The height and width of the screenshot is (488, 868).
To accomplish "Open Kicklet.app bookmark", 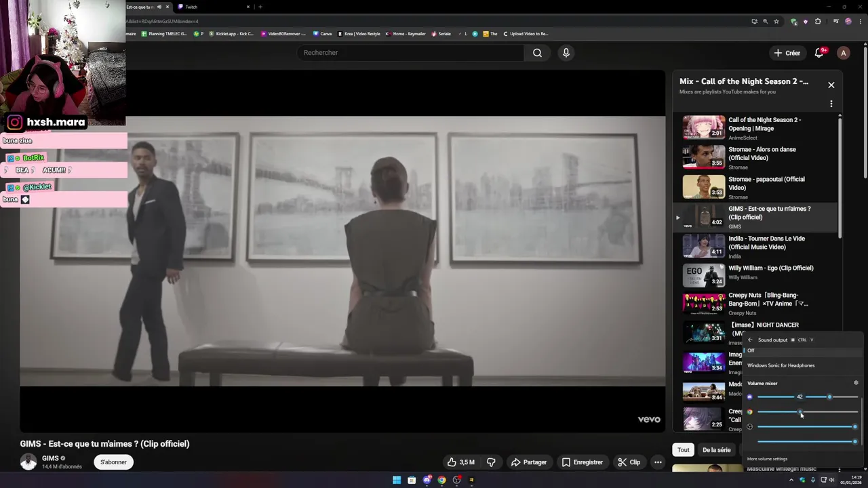I will pos(231,33).
